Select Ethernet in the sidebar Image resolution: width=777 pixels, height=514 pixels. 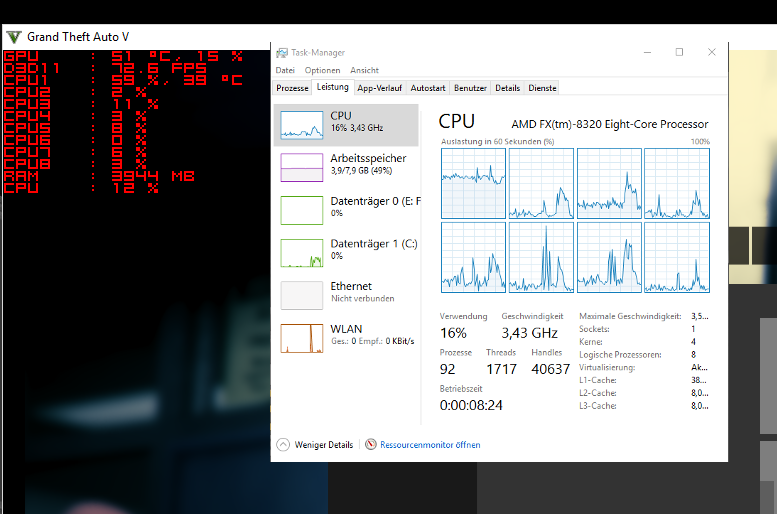tap(346, 295)
